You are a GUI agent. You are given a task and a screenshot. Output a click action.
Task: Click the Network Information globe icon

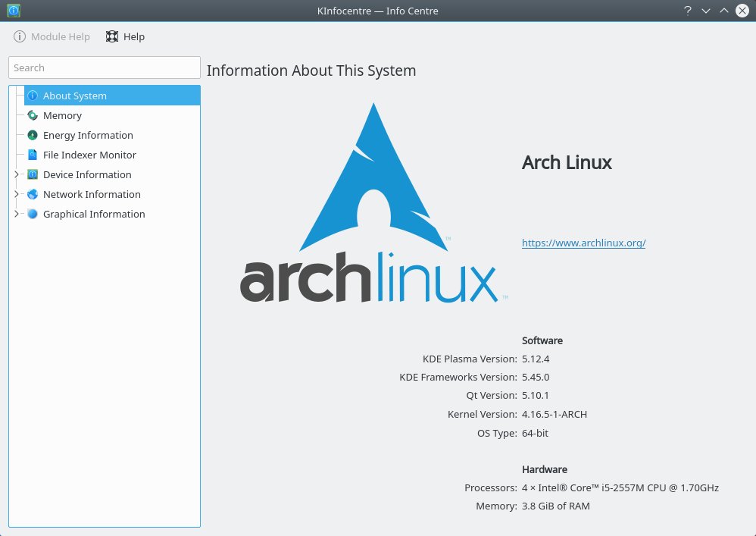(x=33, y=194)
